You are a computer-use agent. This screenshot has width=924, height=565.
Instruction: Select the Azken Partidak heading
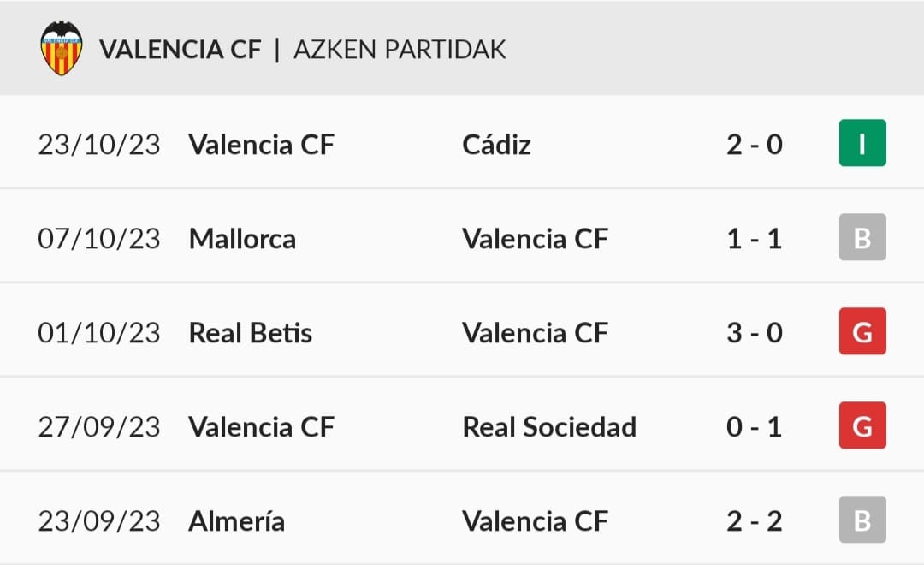400,50
